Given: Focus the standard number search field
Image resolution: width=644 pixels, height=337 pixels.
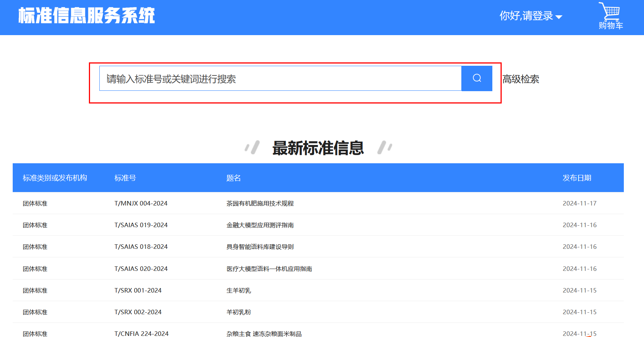Looking at the screenshot, I should pyautogui.click(x=280, y=79).
